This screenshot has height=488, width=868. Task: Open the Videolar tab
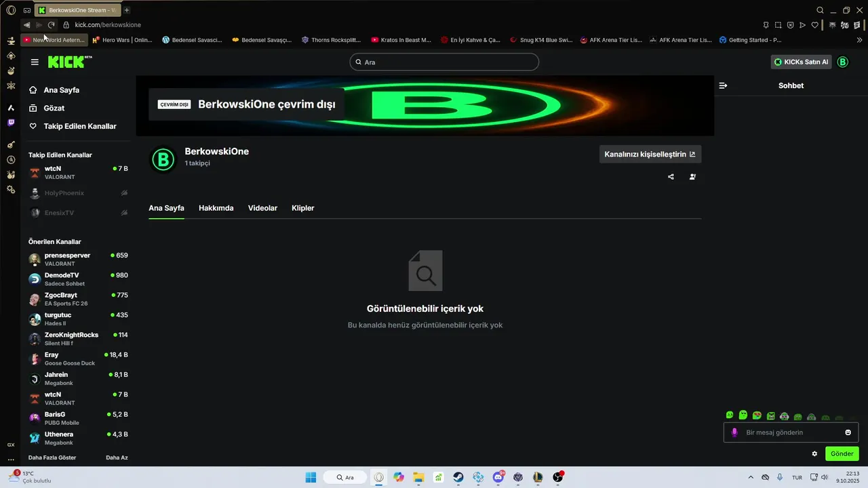tap(262, 208)
